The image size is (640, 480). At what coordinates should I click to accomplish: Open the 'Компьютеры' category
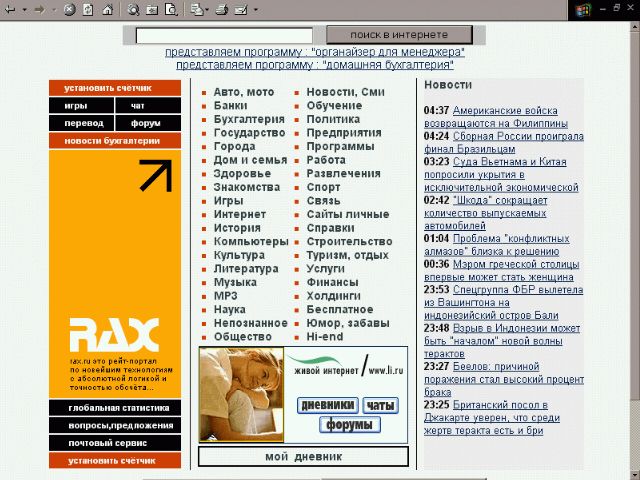tap(251, 242)
